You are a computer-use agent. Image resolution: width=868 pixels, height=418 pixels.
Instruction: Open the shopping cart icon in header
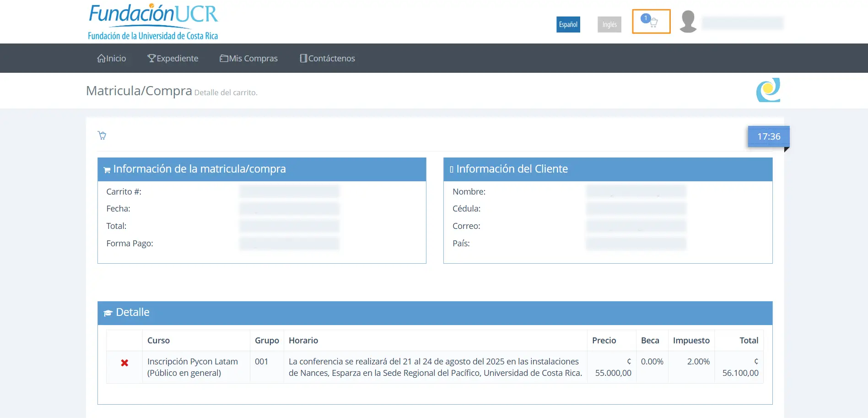651,22
